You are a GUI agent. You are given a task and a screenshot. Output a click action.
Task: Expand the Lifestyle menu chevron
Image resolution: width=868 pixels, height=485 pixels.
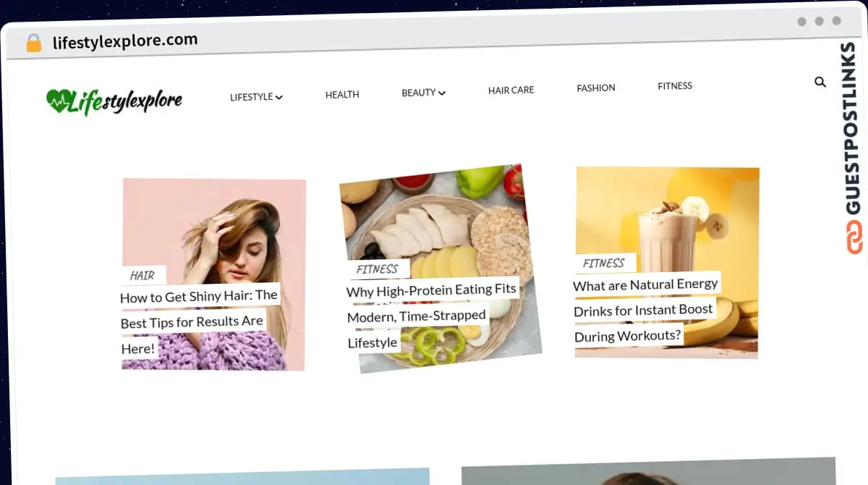coord(278,97)
